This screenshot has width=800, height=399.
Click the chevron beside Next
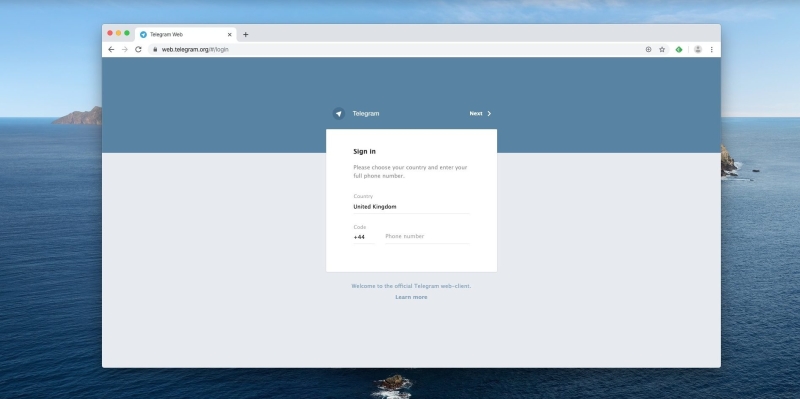coord(489,114)
